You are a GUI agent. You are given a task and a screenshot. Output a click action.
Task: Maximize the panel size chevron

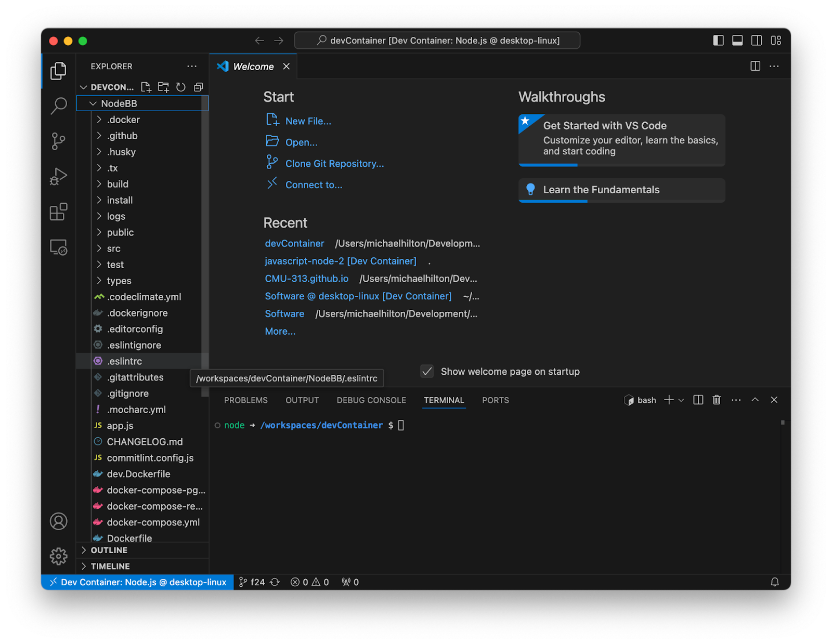coord(755,400)
